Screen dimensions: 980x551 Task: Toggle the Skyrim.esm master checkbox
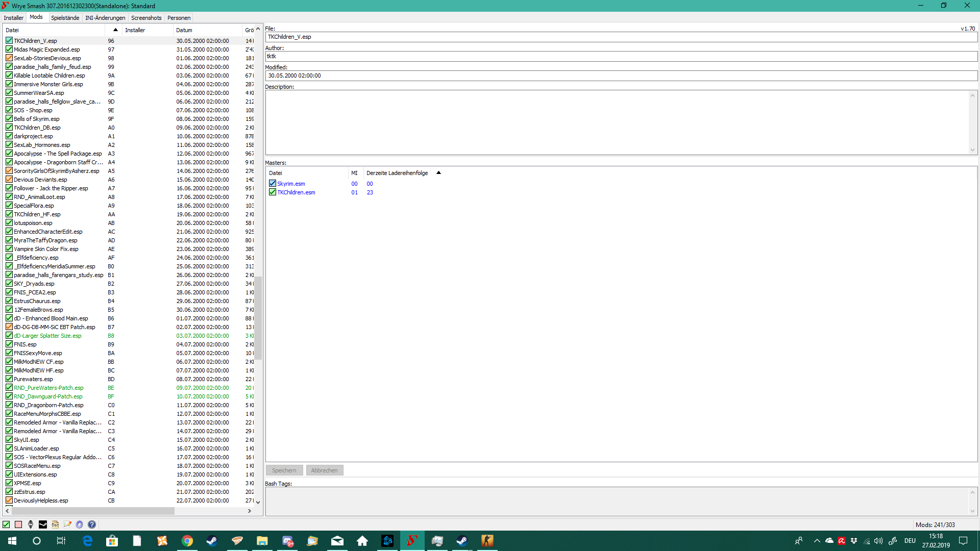point(273,184)
